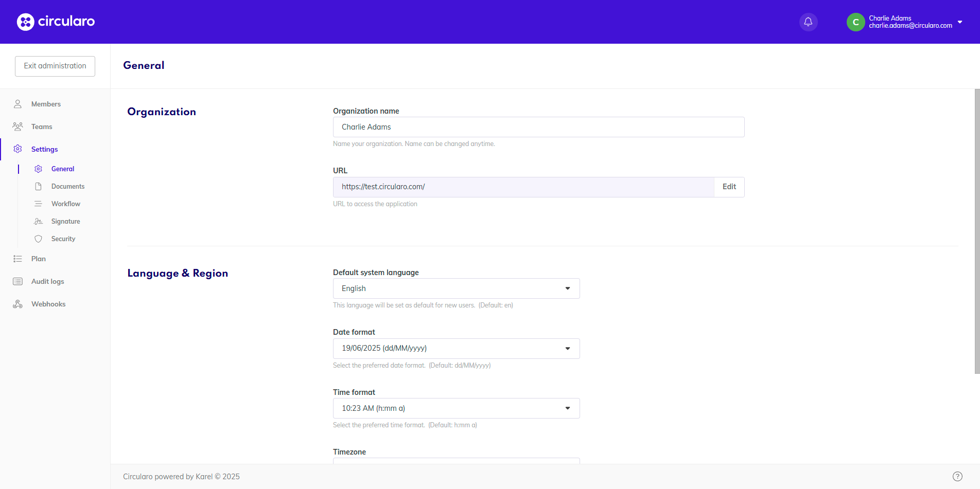The height and width of the screenshot is (489, 980).
Task: Click the Security shield icon
Action: (38, 239)
